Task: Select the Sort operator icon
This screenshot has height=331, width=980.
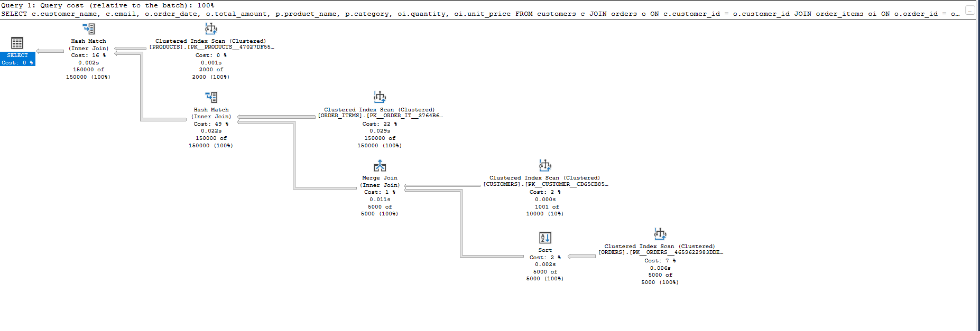Action: [545, 238]
